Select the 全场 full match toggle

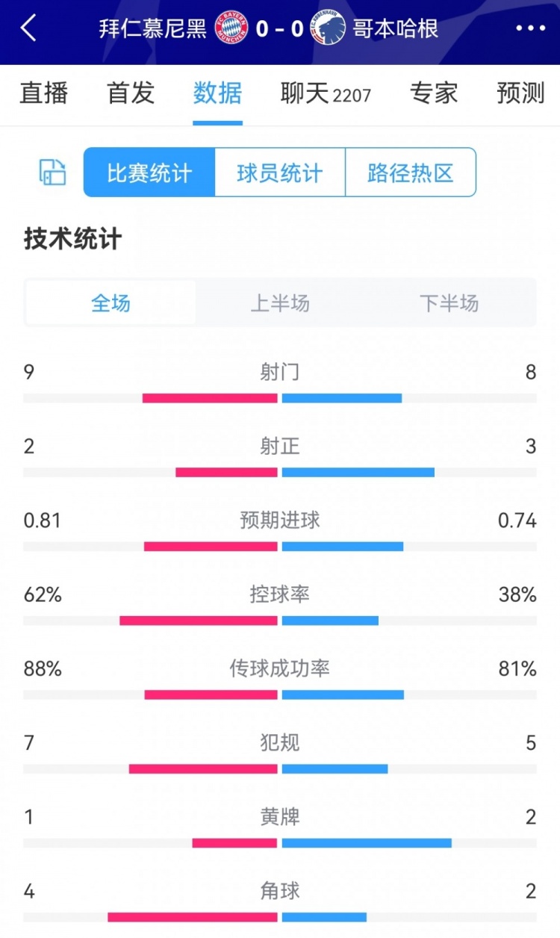[110, 303]
